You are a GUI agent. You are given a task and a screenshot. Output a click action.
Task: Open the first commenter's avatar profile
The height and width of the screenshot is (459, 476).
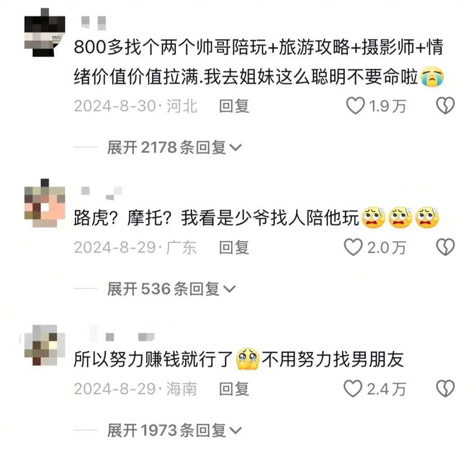click(44, 33)
